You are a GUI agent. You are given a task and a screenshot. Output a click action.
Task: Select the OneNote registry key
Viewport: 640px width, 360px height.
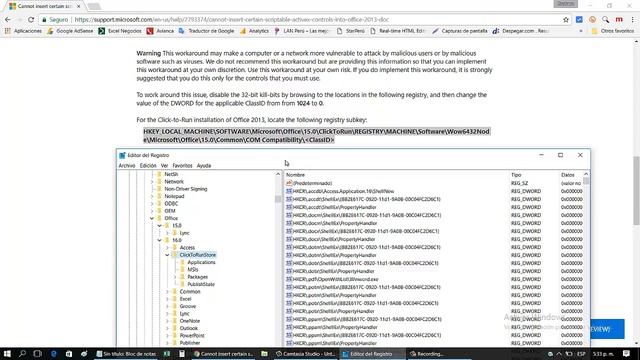(190, 321)
